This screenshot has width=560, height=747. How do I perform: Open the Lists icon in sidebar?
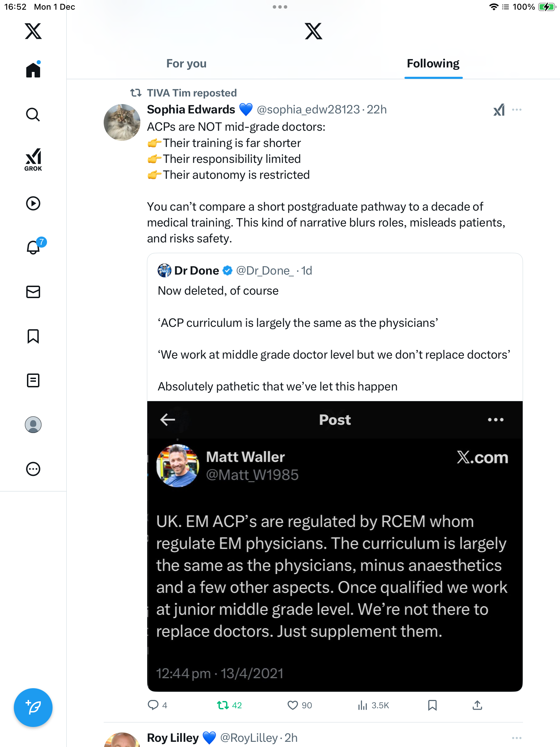pyautogui.click(x=33, y=380)
